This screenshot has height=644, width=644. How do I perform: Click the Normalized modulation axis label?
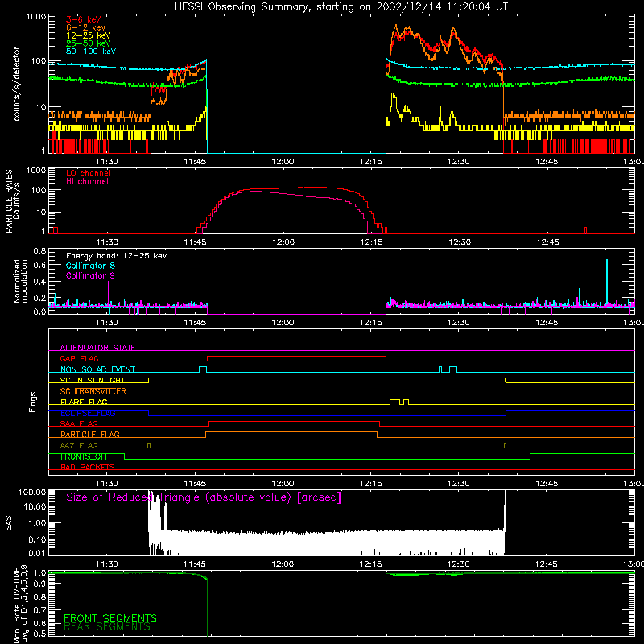point(20,281)
